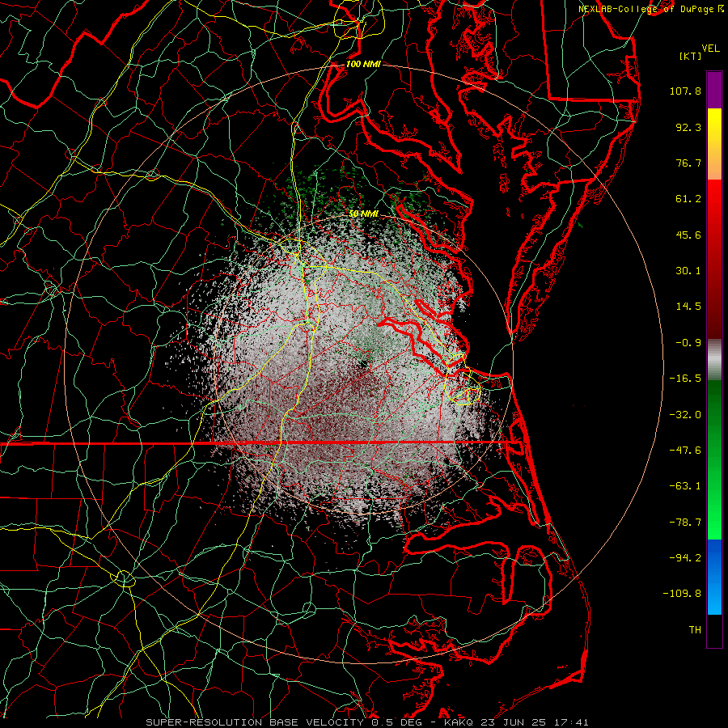728x728 pixels.
Task: Click the blue segment of velocity color bar
Action: click(x=714, y=577)
